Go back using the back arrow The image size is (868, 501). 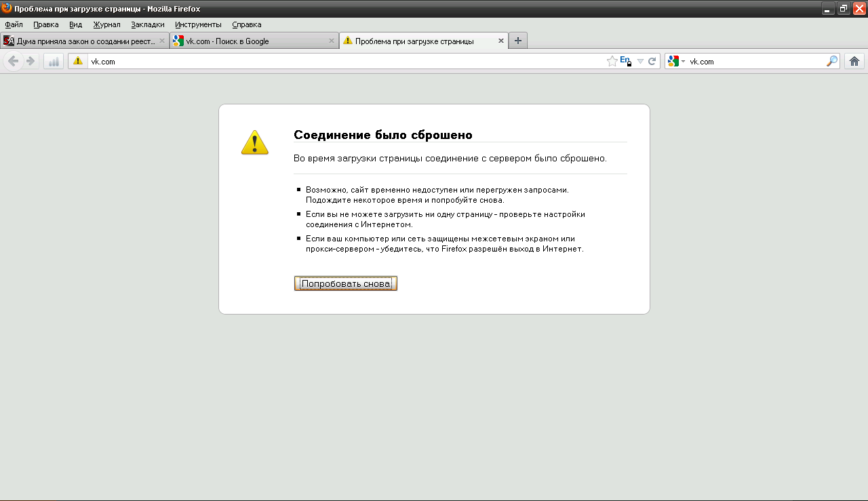click(x=13, y=61)
